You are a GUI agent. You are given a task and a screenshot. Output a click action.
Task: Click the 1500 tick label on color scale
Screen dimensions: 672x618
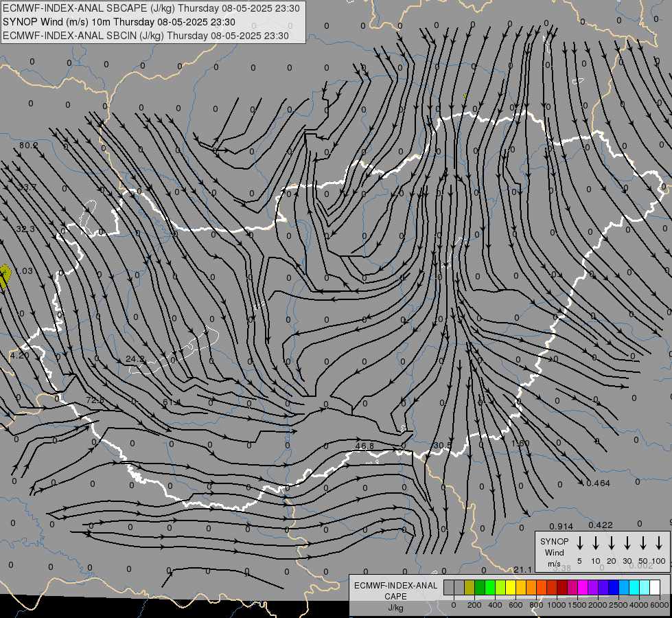(x=577, y=605)
